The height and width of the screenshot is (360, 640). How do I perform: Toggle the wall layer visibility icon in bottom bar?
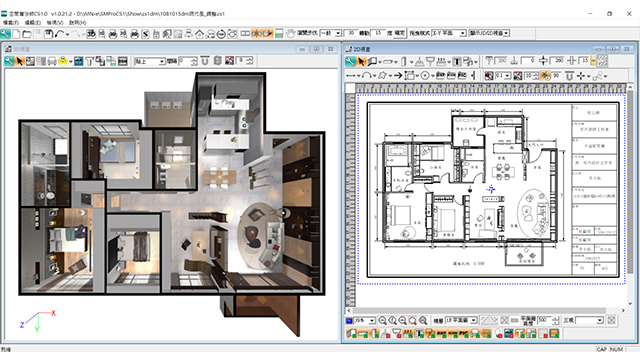tap(352, 334)
